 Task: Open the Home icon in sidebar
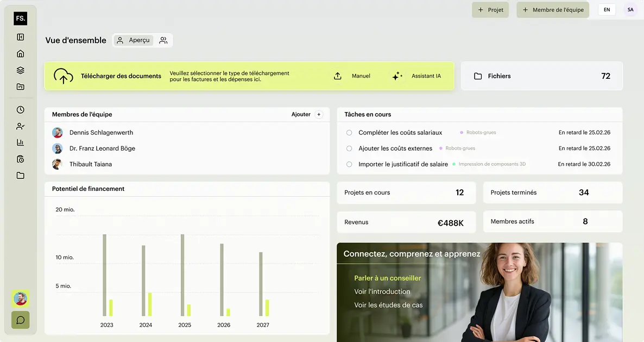tap(21, 53)
